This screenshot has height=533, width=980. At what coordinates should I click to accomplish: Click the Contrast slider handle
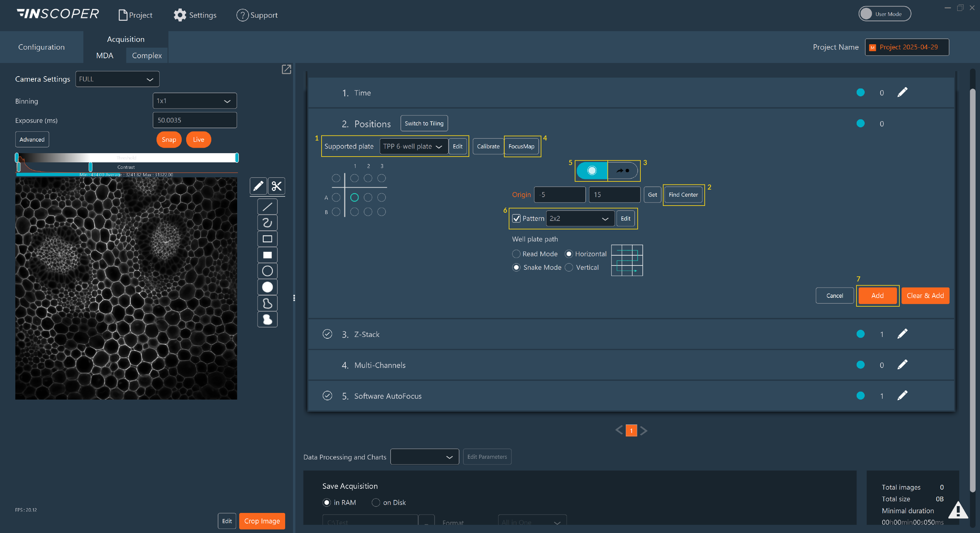point(90,167)
